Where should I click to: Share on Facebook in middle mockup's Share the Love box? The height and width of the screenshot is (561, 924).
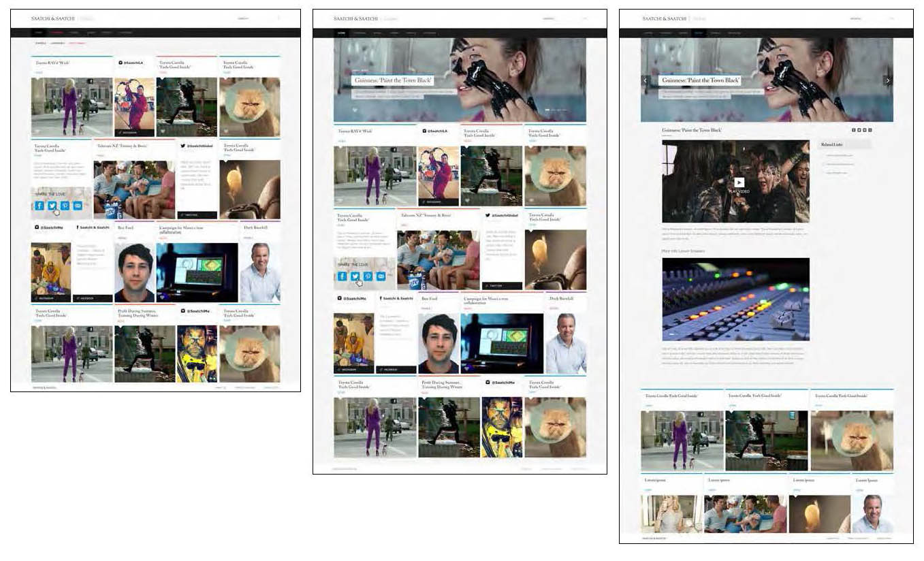[x=342, y=276]
